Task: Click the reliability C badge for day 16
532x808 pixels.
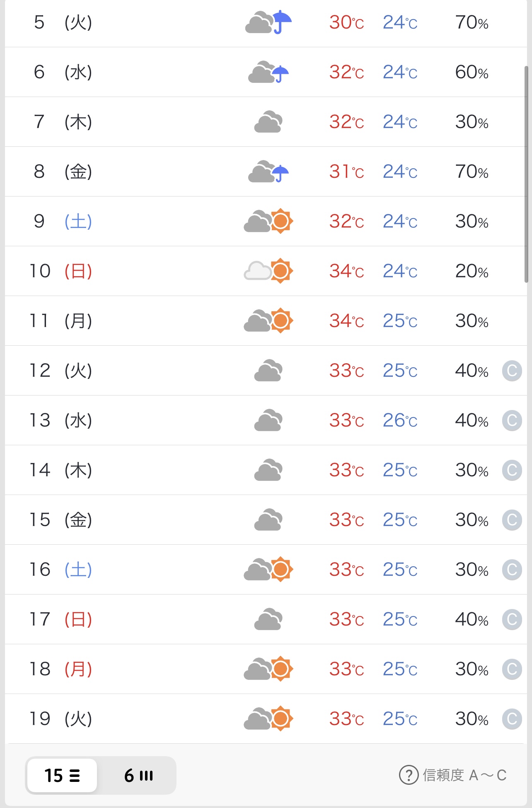Action: [512, 570]
